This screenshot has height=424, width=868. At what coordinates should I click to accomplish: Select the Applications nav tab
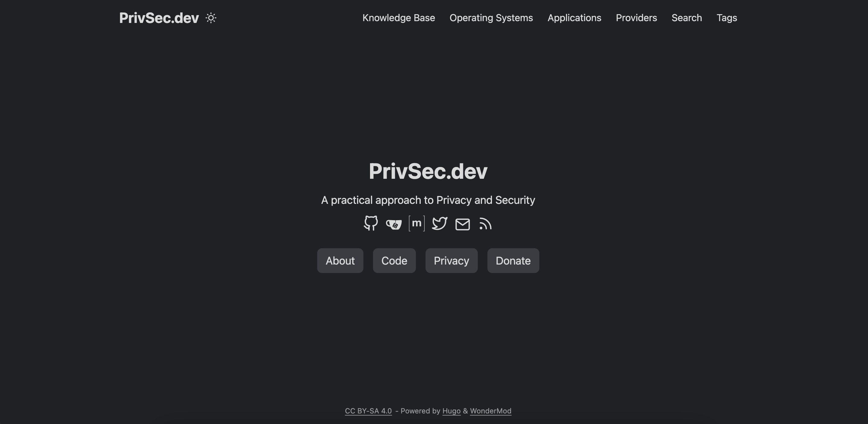click(574, 17)
